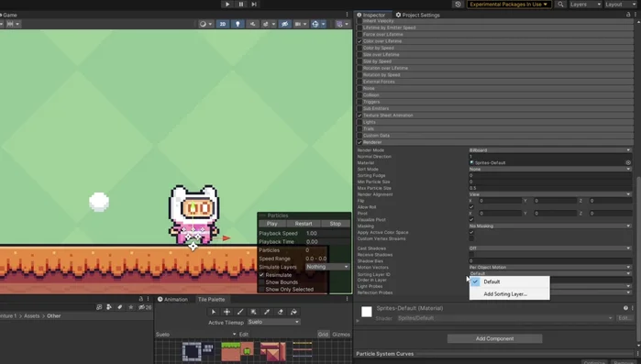The width and height of the screenshot is (641, 364).
Task: Enable the Color by Speed module checkbox
Action: [359, 48]
